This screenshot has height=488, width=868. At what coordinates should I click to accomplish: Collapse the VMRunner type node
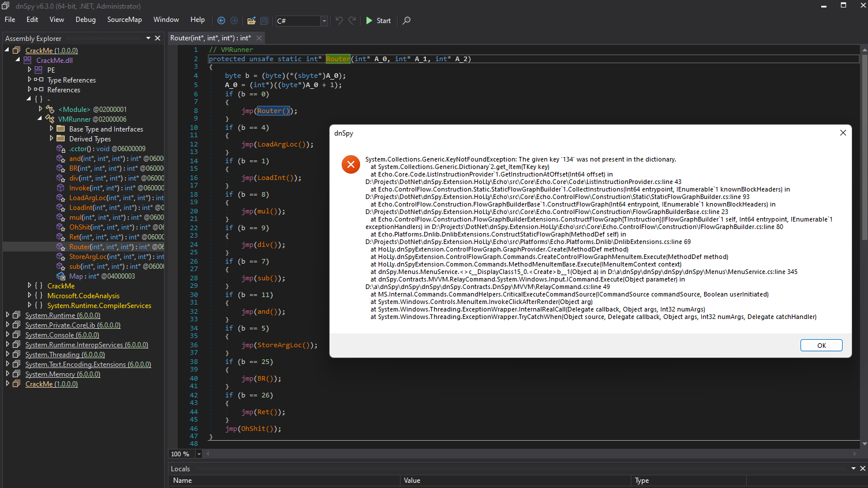(x=40, y=119)
